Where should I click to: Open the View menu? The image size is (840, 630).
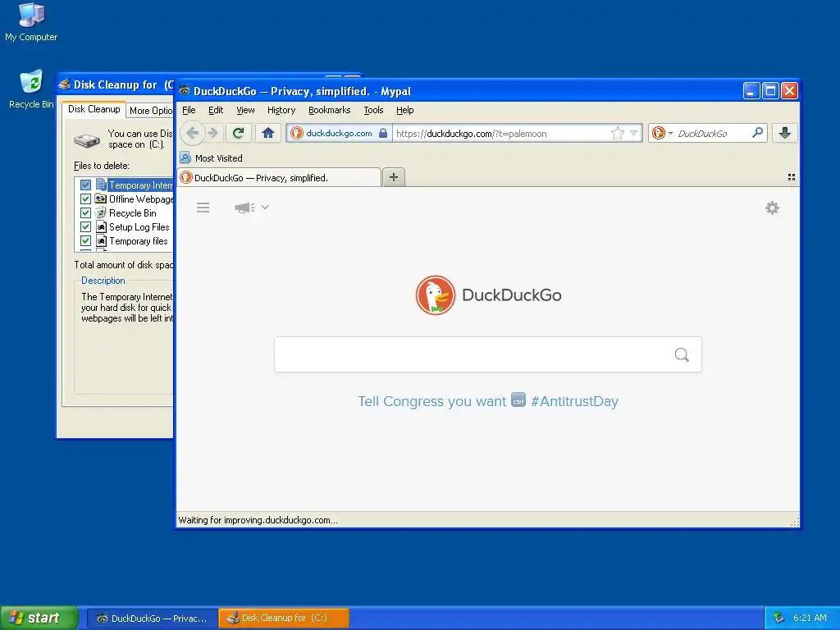point(245,110)
